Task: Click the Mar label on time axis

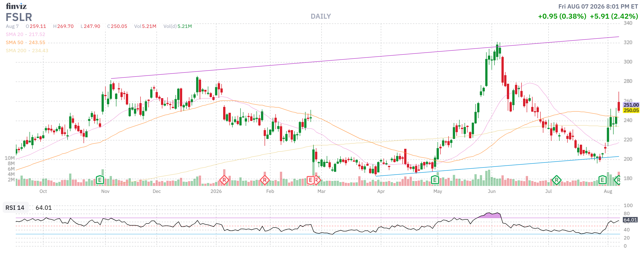Action: coord(321,191)
